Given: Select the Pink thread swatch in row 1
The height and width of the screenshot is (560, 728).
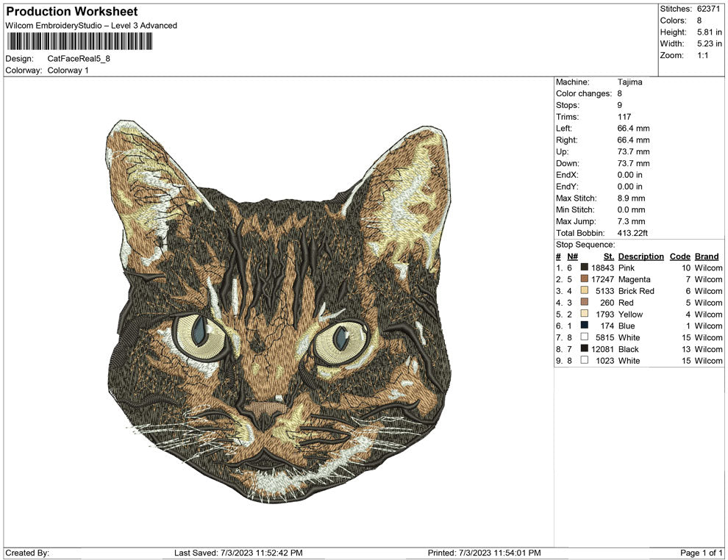Looking at the screenshot, I should pos(585,268).
